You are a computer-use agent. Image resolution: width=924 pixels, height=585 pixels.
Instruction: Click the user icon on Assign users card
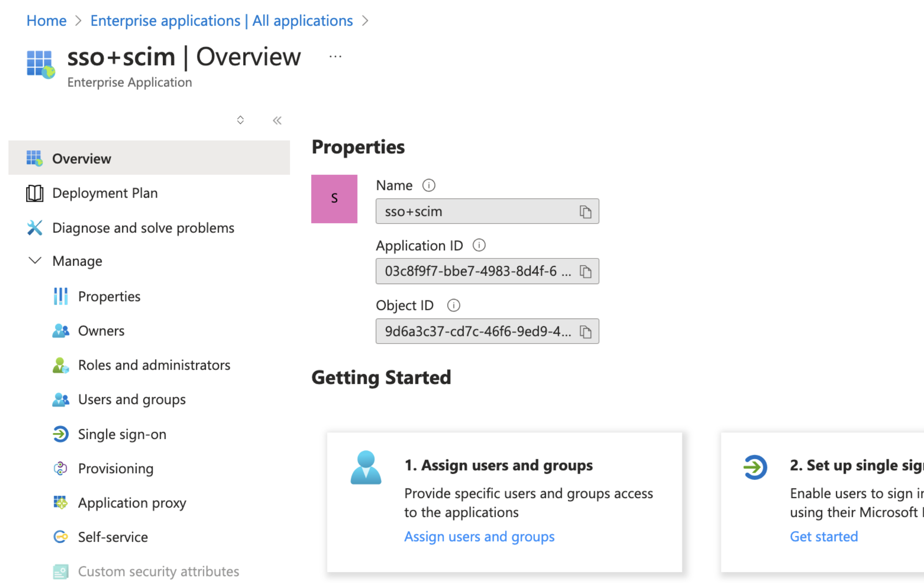366,467
